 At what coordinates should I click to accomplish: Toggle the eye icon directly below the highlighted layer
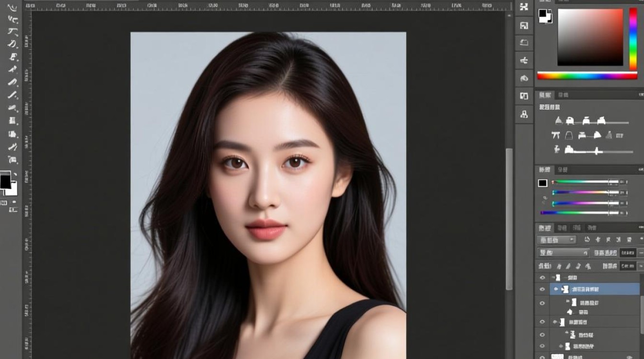pos(542,303)
